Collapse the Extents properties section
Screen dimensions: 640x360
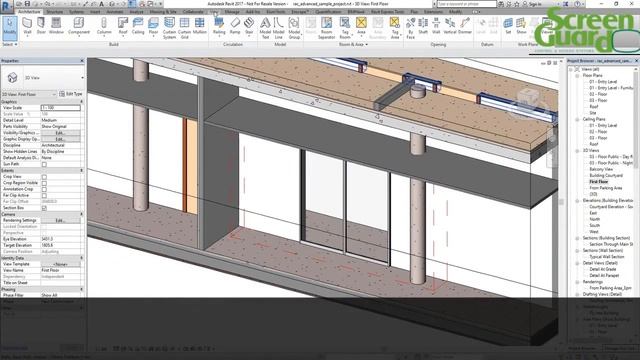point(81,170)
